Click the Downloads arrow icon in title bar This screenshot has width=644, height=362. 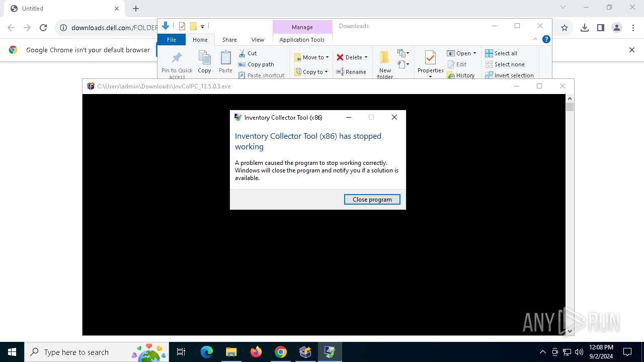coord(166,26)
